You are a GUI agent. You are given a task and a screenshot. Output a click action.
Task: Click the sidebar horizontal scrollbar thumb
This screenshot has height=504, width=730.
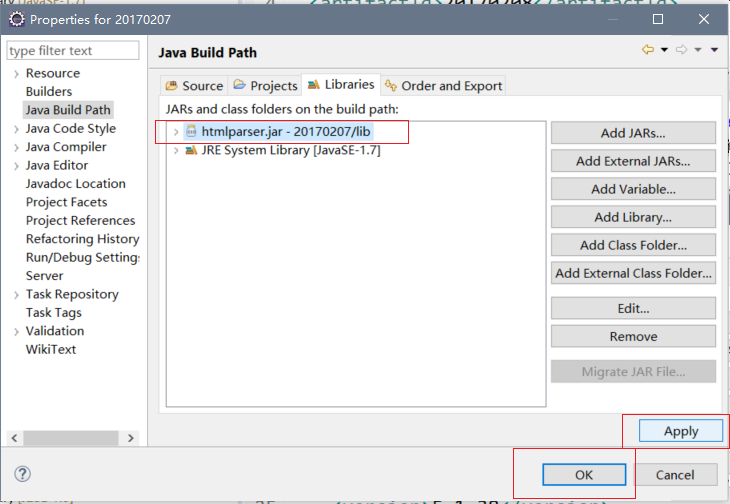point(71,438)
